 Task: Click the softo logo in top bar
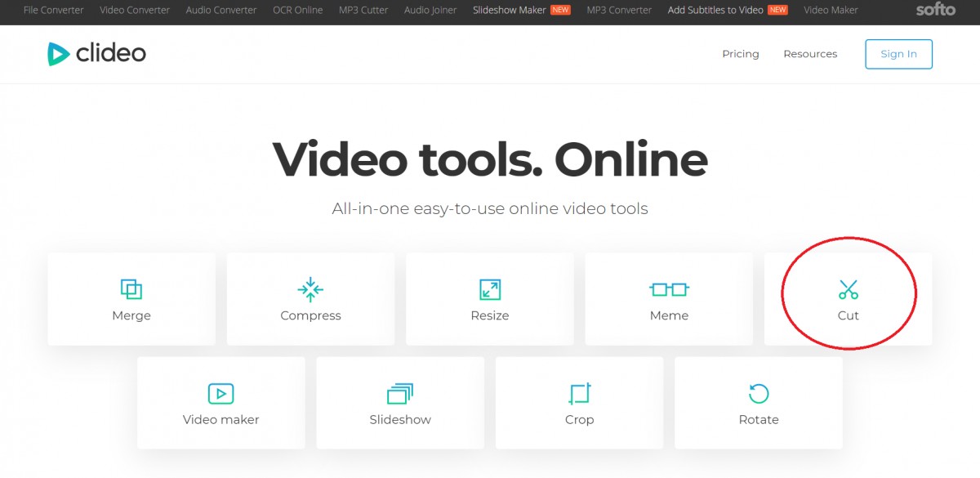pos(935,10)
